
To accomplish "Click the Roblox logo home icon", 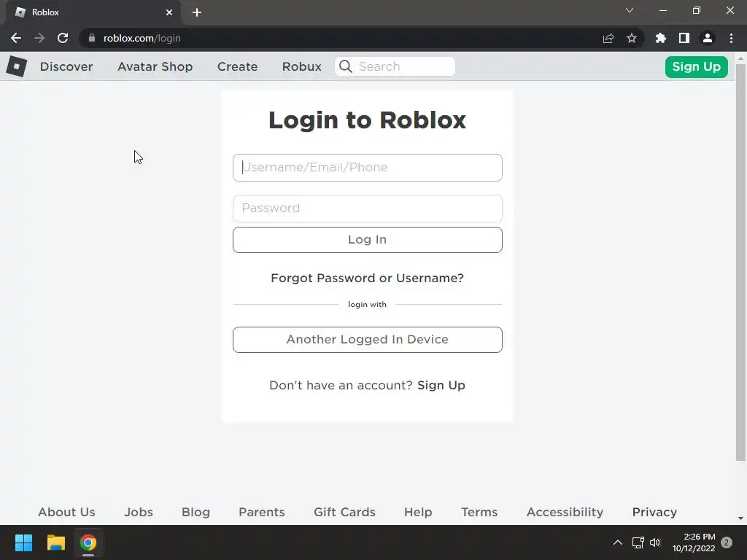I will click(x=17, y=66).
